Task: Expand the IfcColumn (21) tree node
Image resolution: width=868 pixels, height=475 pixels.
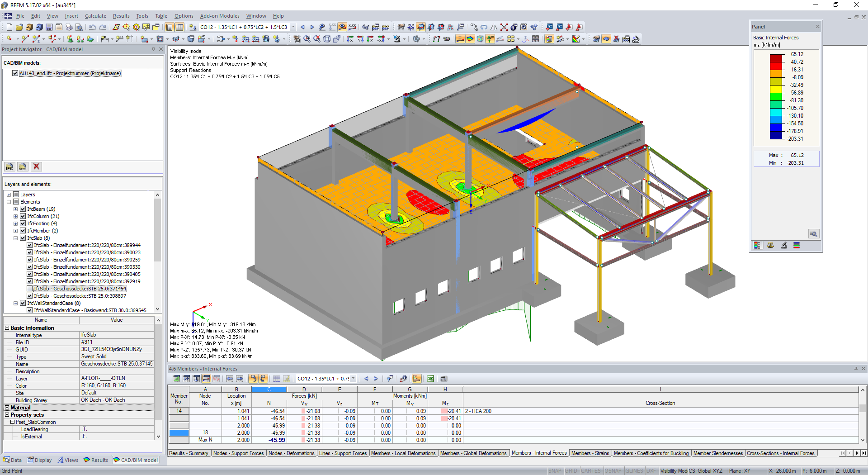Action: [15, 216]
